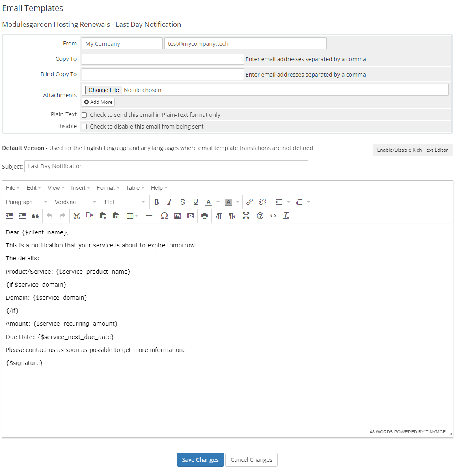This screenshot has height=476, width=455.
Task: Apply the background highlight color swatch
Action: (228, 202)
